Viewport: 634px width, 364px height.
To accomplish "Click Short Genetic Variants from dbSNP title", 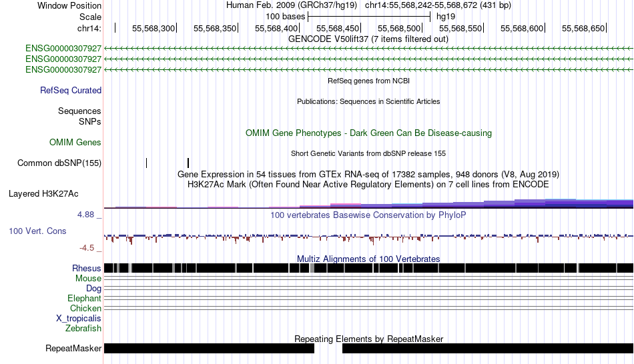I will (x=368, y=153).
